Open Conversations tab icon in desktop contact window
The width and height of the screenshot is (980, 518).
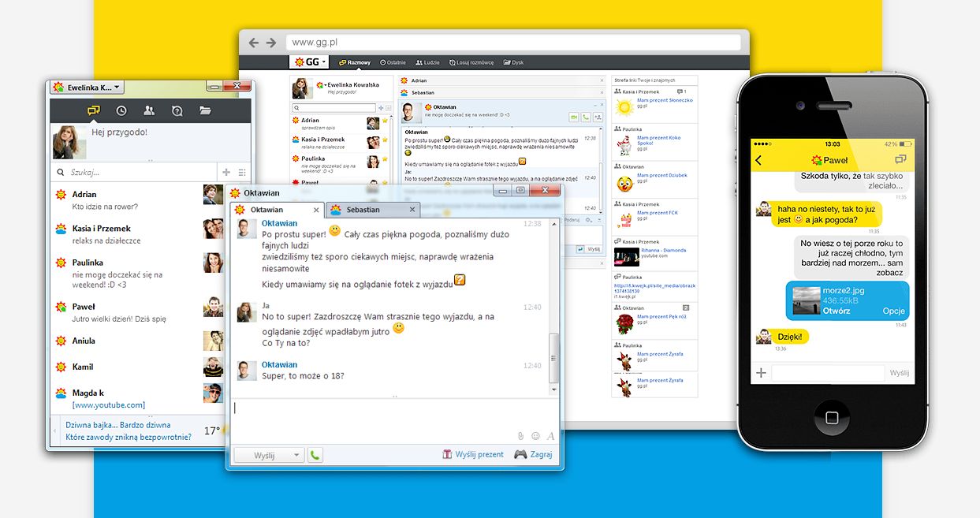[94, 110]
